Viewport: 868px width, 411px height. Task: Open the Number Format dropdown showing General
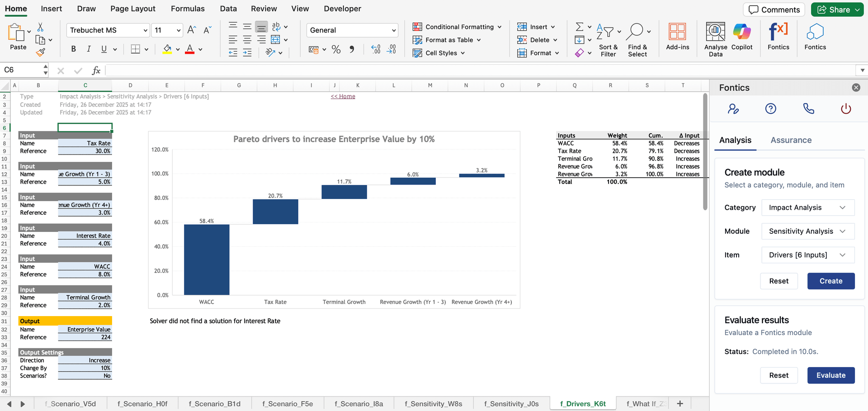click(x=352, y=30)
